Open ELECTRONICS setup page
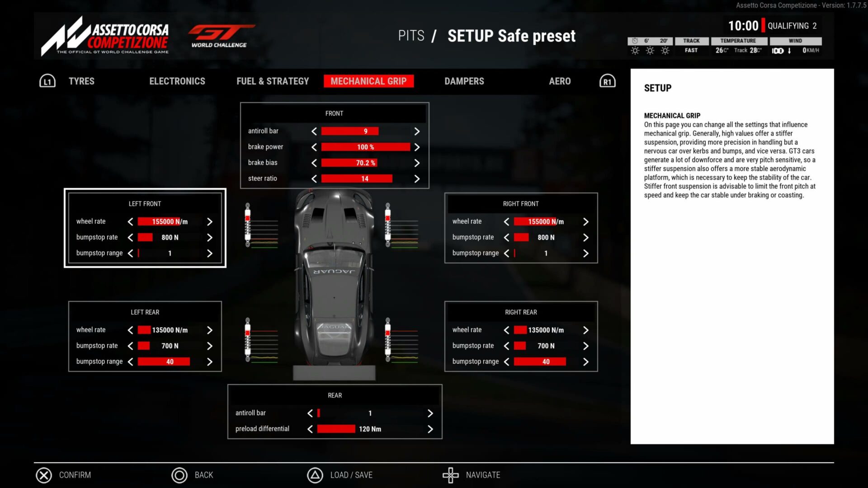 (x=177, y=81)
